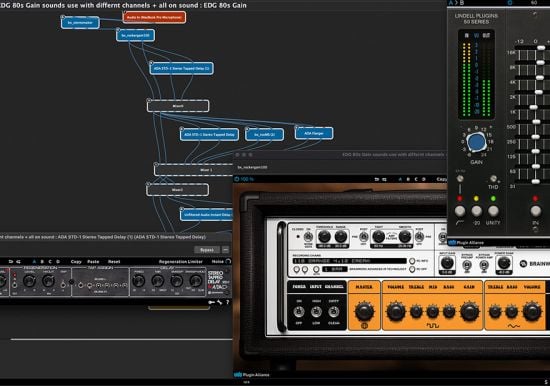Click Reset in the delay plugin toolbar

(114, 262)
